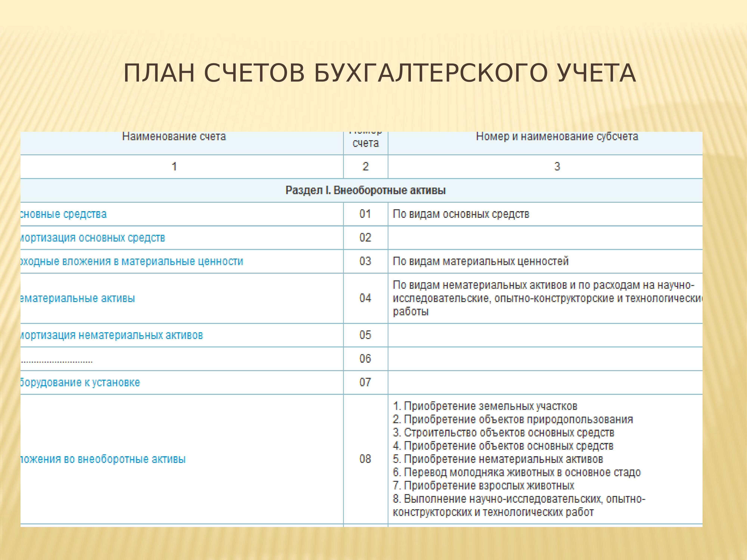This screenshot has width=747, height=560.
Task: Click '8. Выполнение научно-исследовательских' line
Action: point(519,499)
